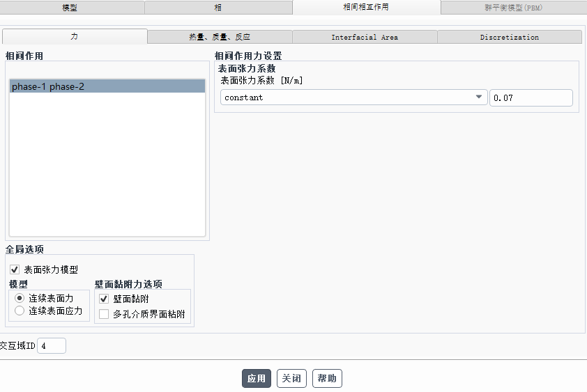Go to the Discretization tab
587x392 pixels.
pyautogui.click(x=509, y=37)
